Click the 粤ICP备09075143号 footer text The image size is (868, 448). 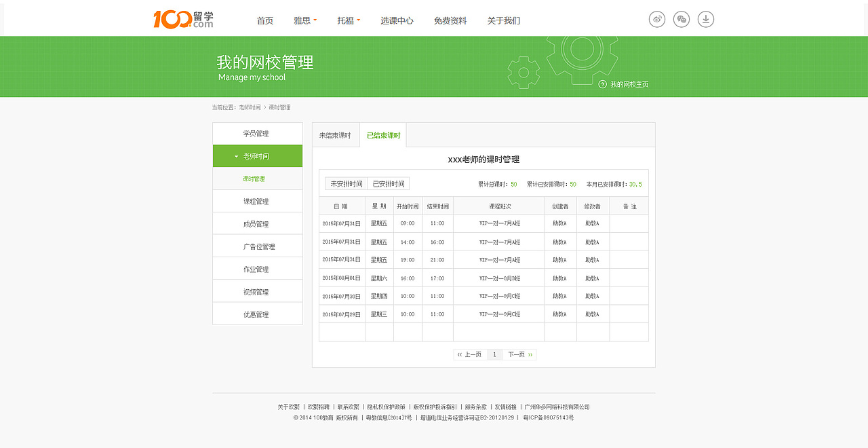coord(549,417)
